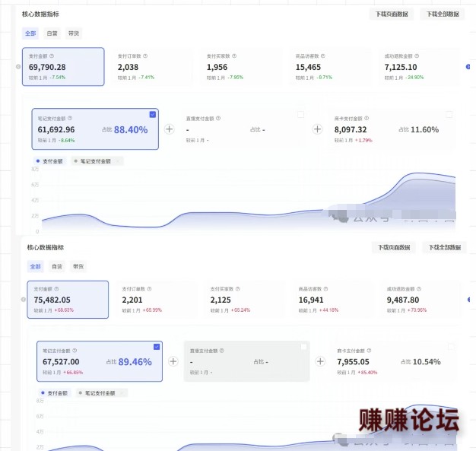Click the 69,790.28 payment amount value
Screen dimensions: 476x451
coord(47,67)
